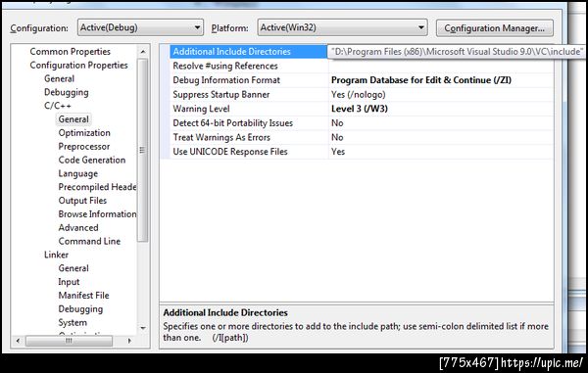Click the tree's horizontal scrollbar thumb
Viewport: 588px width, 373px height.
[x=69, y=341]
